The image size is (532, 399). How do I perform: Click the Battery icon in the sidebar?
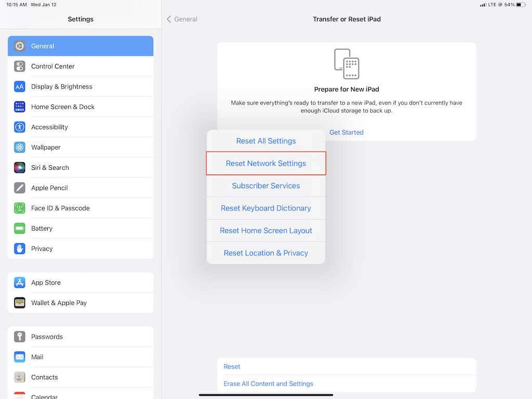[19, 228]
